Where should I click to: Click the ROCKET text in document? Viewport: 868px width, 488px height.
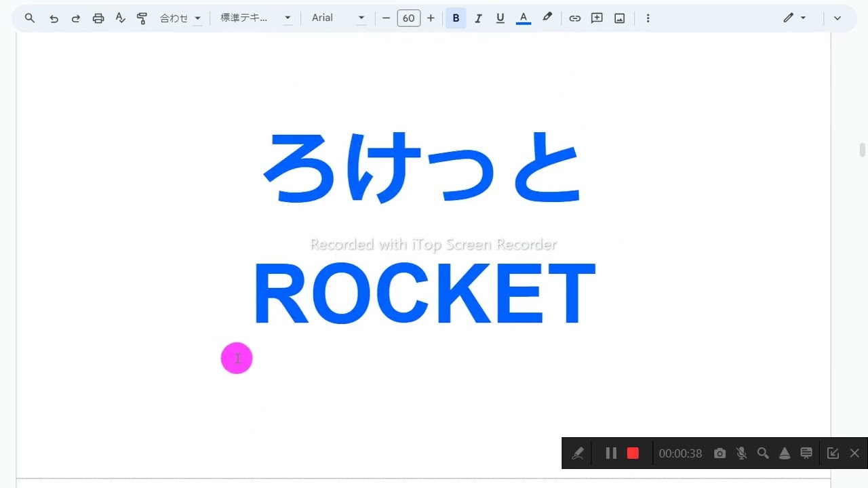424,295
